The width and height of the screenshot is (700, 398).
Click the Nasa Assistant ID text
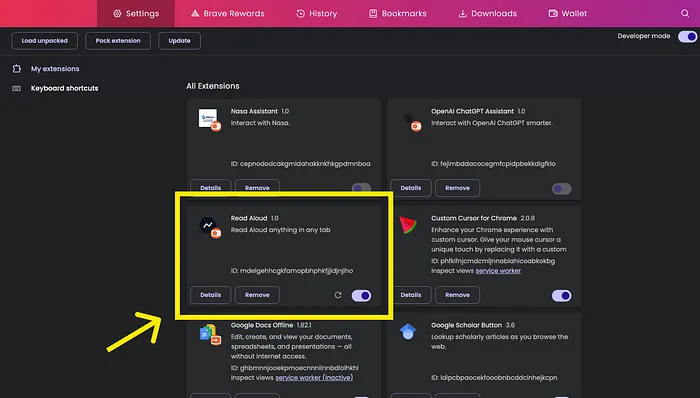[300, 164]
